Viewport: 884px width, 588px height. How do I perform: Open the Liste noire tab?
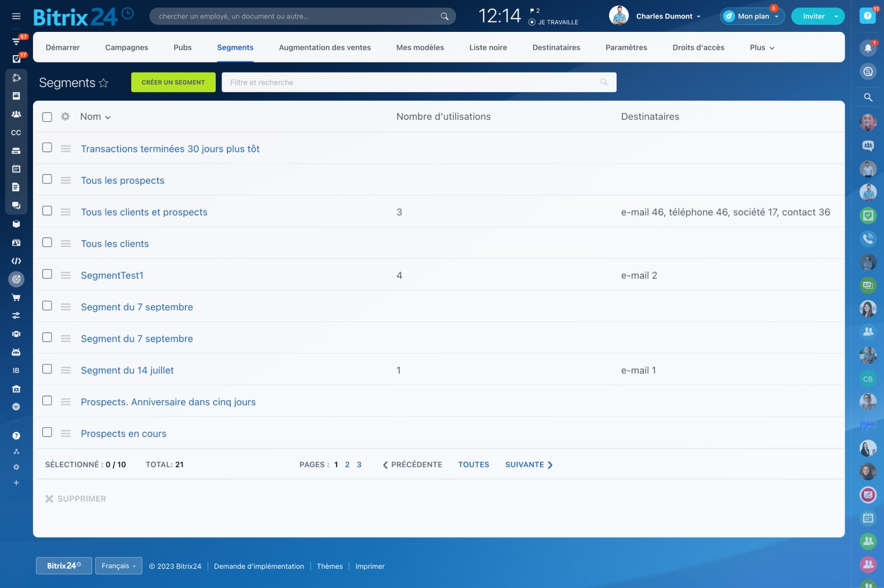pyautogui.click(x=488, y=48)
